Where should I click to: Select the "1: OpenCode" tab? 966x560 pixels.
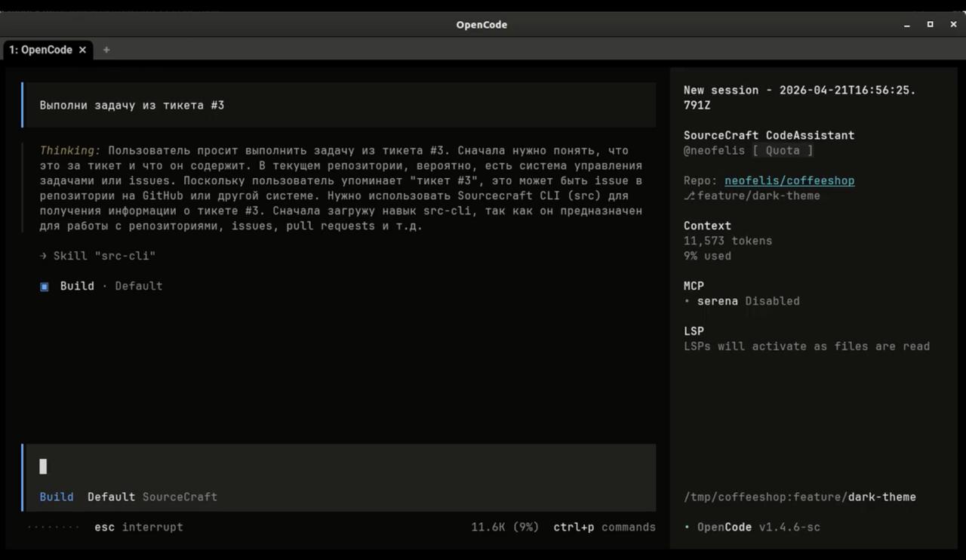[x=41, y=50]
